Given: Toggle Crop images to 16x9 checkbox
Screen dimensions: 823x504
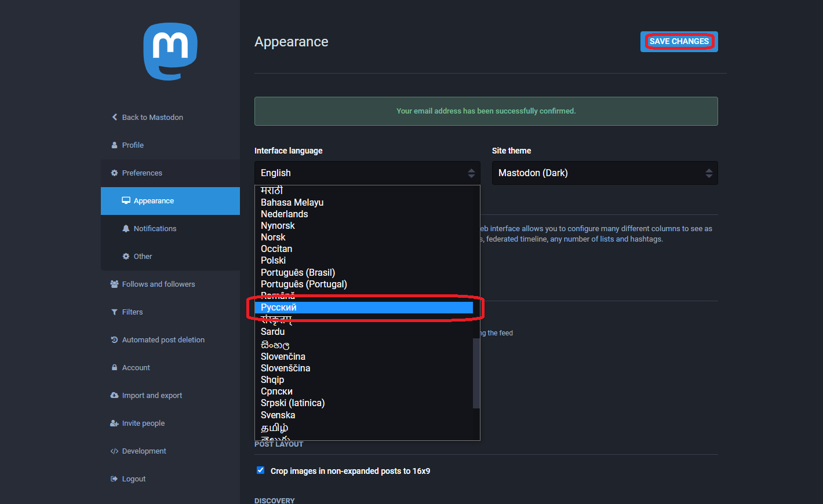Looking at the screenshot, I should pos(261,470).
